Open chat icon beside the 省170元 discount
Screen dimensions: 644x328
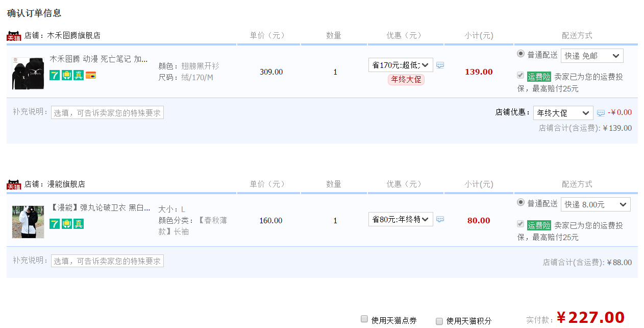(440, 65)
